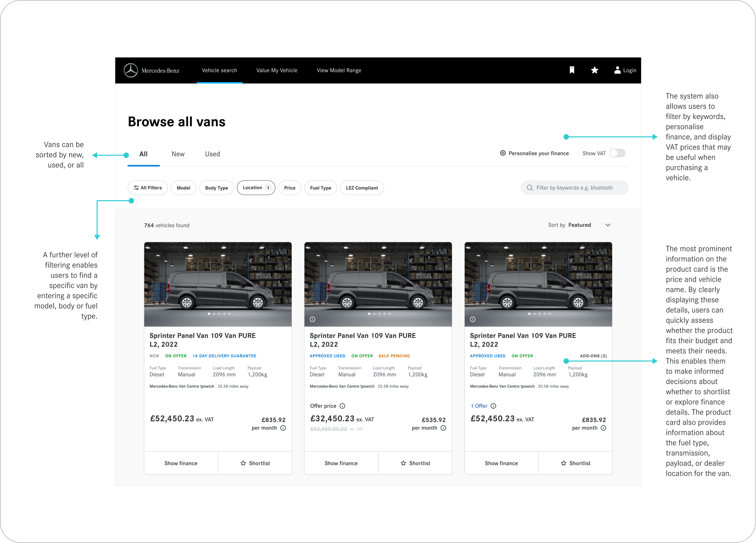Open Value My Vehicle page

click(277, 70)
